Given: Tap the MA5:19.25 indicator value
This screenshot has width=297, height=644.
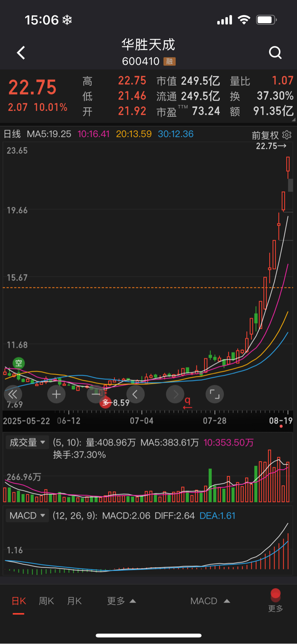Looking at the screenshot, I should [x=49, y=134].
